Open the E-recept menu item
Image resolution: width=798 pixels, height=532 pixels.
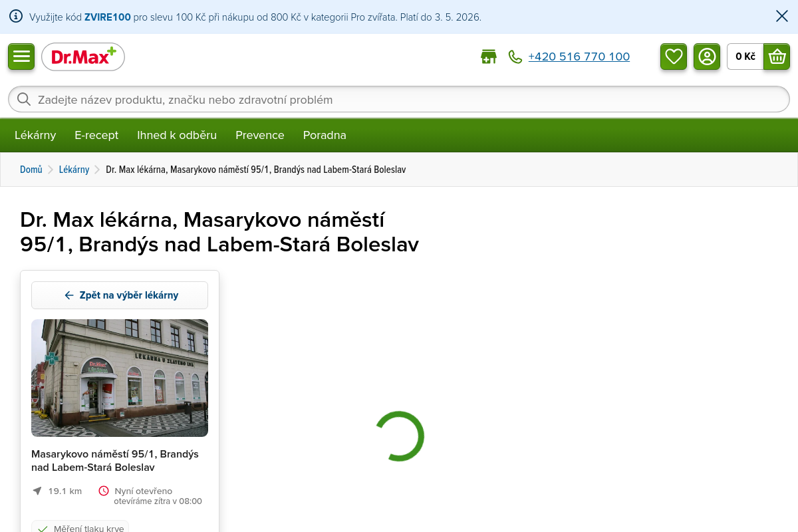coord(96,135)
